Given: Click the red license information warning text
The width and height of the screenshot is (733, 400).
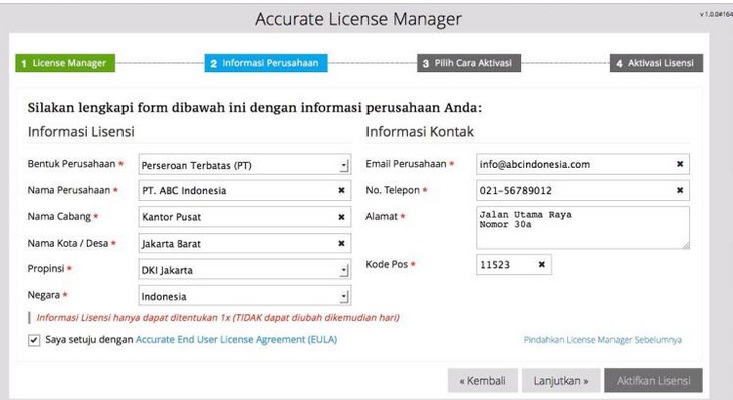Looking at the screenshot, I should (x=218, y=318).
